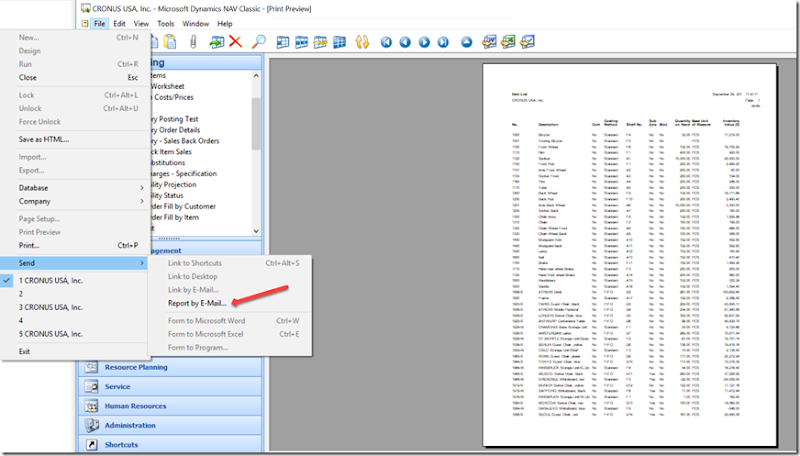Select the Costs/Prices tree entry

tap(174, 97)
